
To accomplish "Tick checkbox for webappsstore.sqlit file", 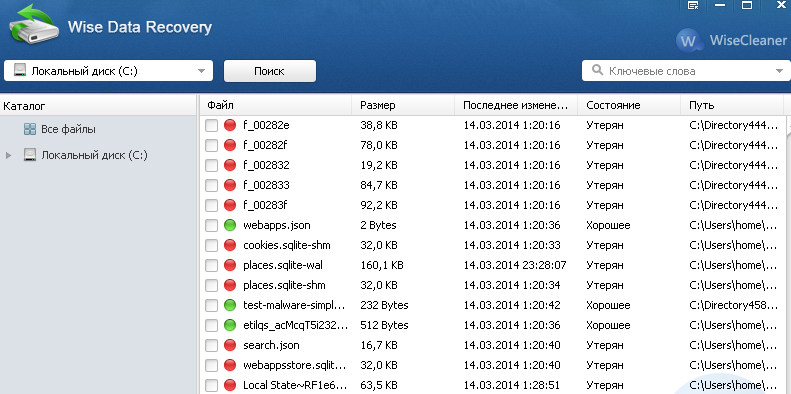I will pos(211,365).
